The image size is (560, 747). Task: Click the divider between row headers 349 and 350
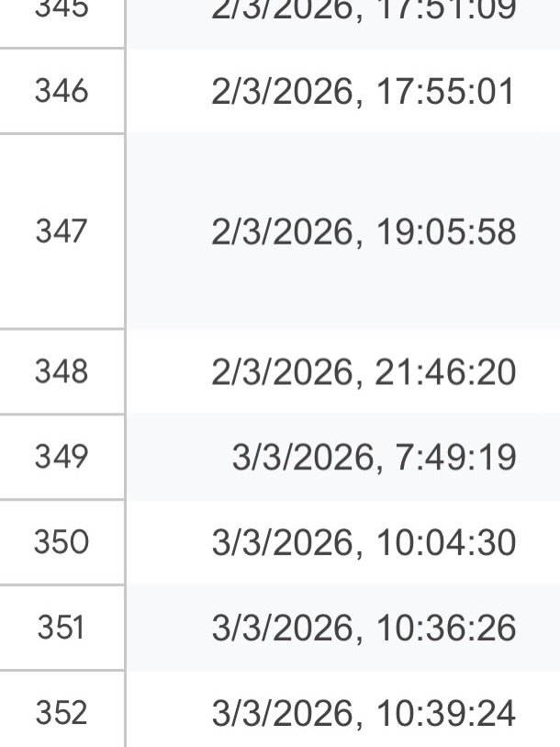click(x=62, y=500)
